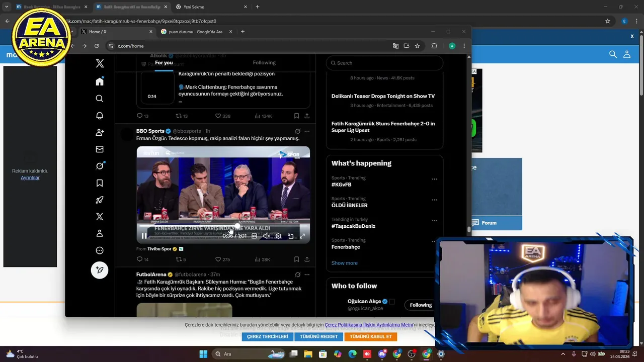Screen dimensions: 644x362
Task: Switch to Yeni Sekme tab in back window
Action: pyautogui.click(x=210, y=7)
